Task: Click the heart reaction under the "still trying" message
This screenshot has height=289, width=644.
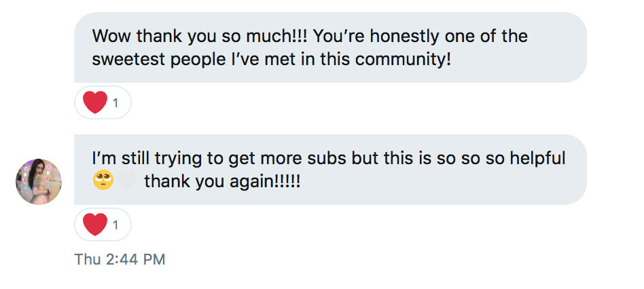Action: (96, 225)
